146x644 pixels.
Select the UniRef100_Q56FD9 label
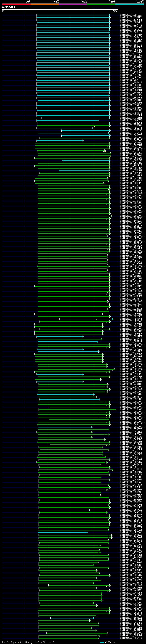(131, 163)
